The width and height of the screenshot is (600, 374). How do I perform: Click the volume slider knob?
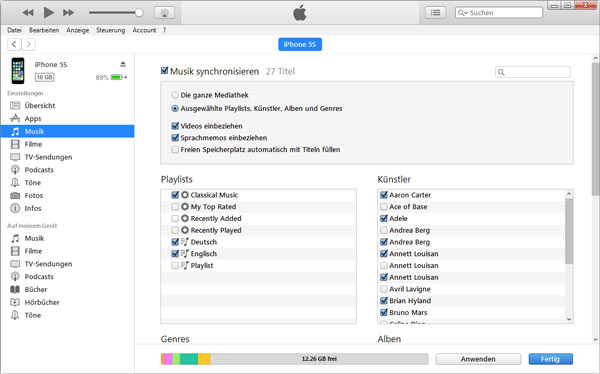tap(139, 13)
